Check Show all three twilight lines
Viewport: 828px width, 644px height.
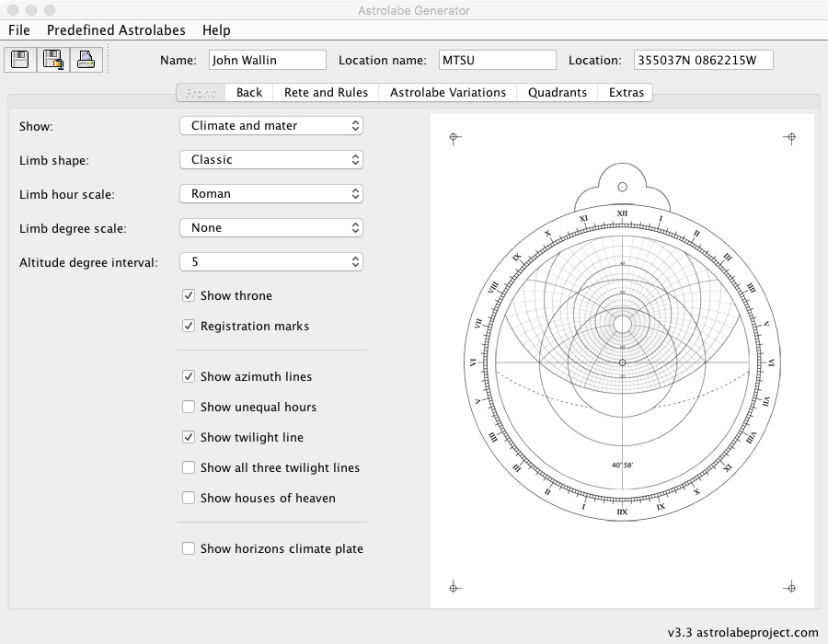[x=189, y=467]
